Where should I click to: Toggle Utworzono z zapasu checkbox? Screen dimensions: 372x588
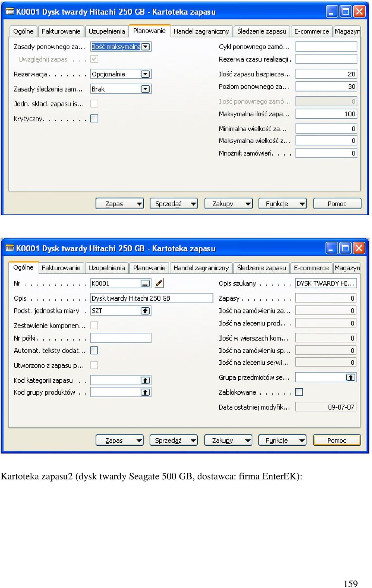[x=94, y=365]
